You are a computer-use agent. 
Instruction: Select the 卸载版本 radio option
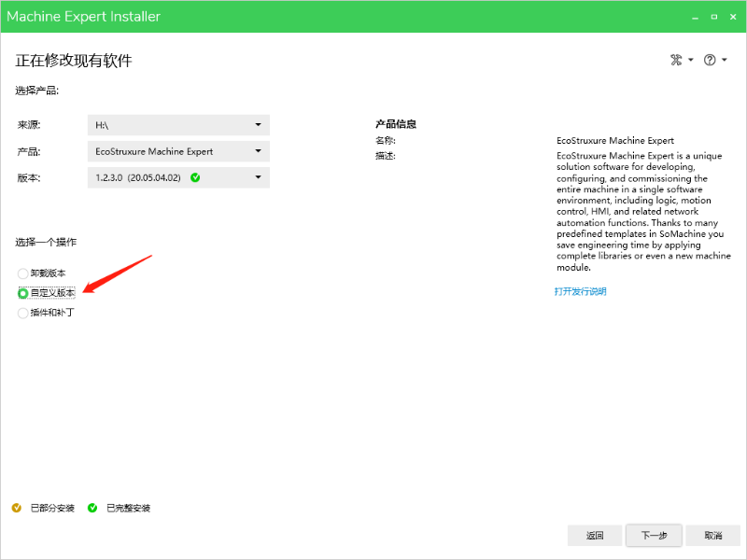click(x=22, y=273)
